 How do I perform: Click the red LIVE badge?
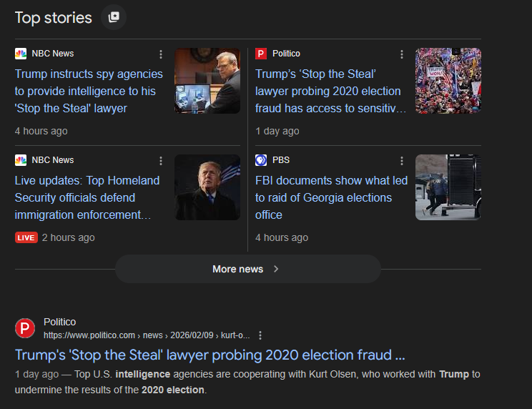(x=26, y=237)
